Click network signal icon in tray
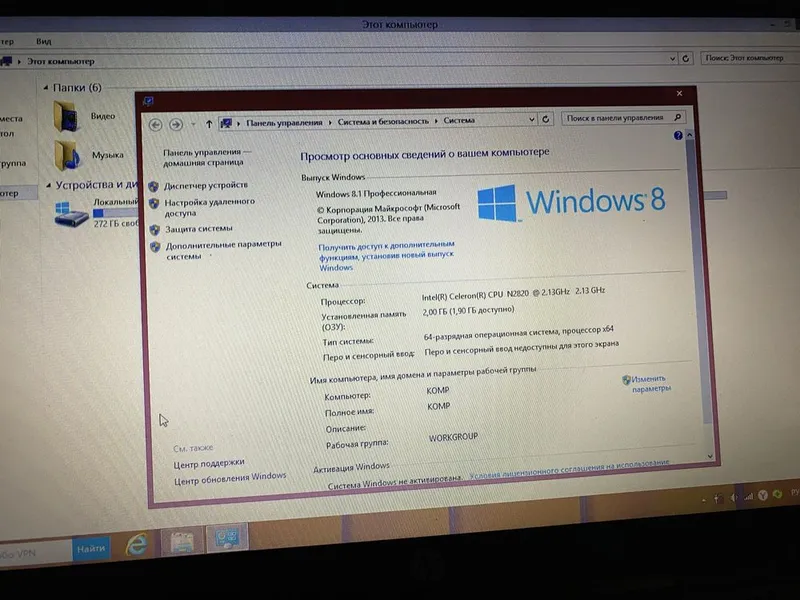The image size is (800, 600). tap(748, 496)
